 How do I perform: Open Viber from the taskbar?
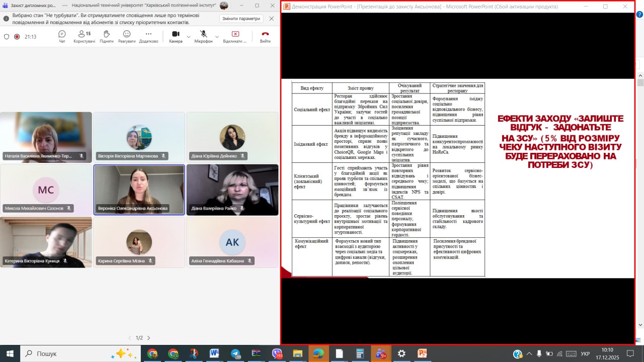click(277, 353)
